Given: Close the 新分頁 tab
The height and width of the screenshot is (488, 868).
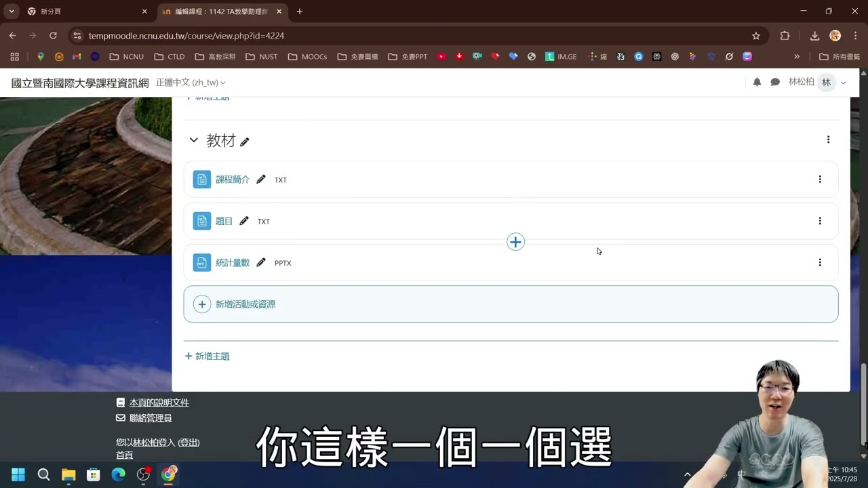Looking at the screenshot, I should tap(144, 12).
